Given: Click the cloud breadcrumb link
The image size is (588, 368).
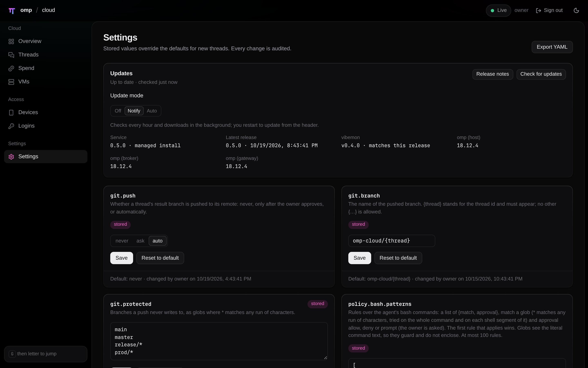Looking at the screenshot, I should click(x=48, y=10).
